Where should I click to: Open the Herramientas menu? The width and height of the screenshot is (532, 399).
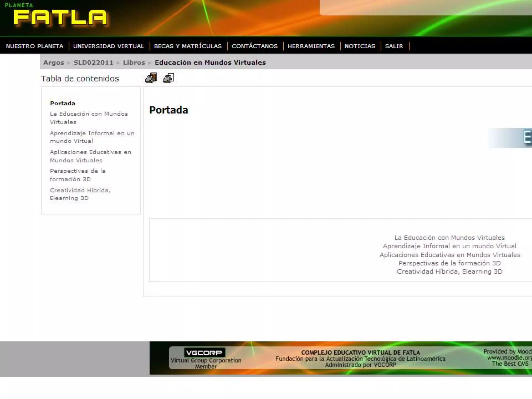(x=311, y=46)
